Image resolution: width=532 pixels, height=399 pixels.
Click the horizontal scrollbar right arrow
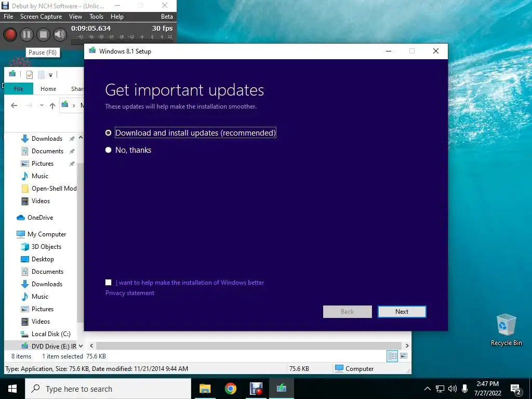407,345
